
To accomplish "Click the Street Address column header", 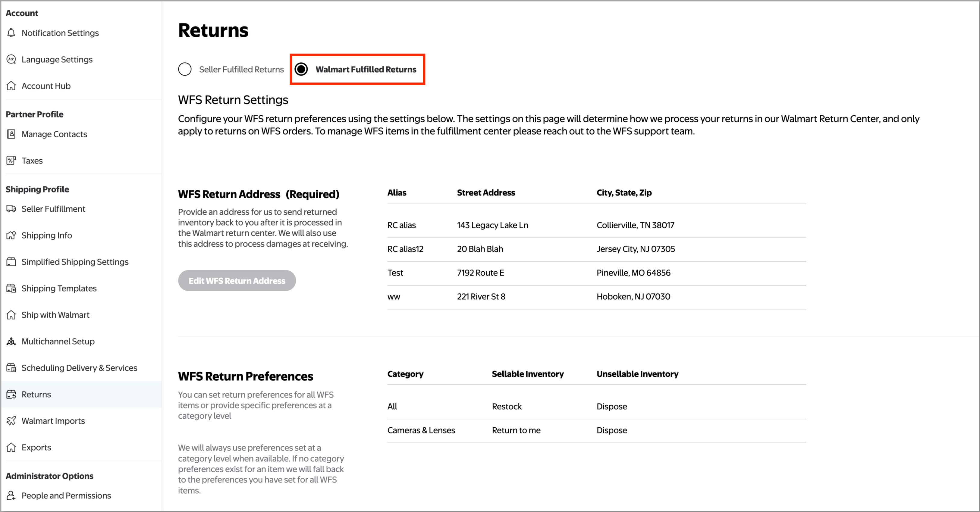I will coord(486,193).
